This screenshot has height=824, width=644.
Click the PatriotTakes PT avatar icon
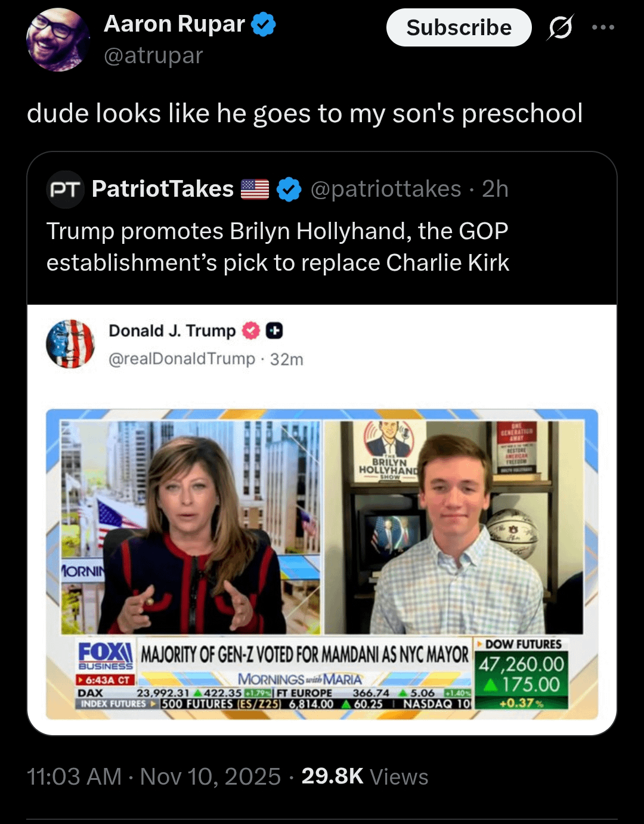65,190
